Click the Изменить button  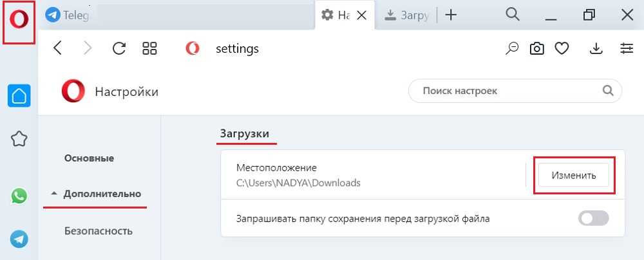[573, 174]
